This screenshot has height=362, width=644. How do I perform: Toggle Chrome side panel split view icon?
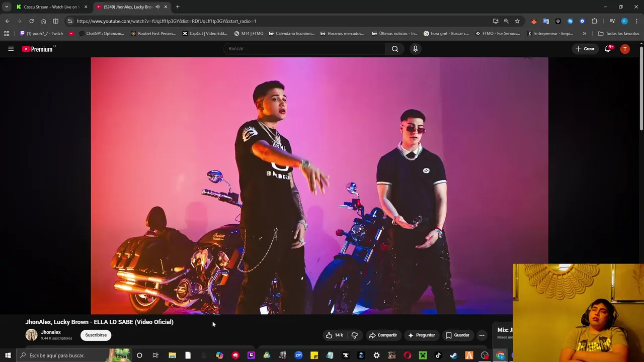pyautogui.click(x=55, y=21)
